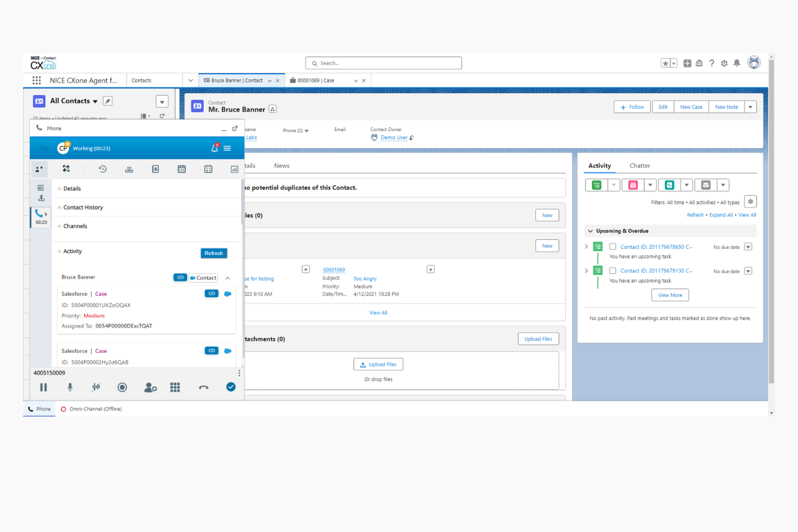
Task: Hang up the call with end-call icon
Action: coord(203,387)
